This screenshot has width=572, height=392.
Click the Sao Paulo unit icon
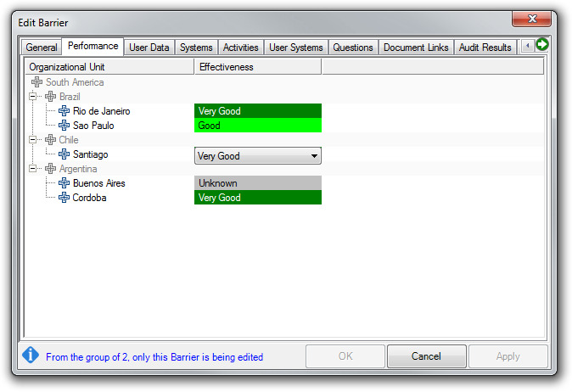click(64, 126)
